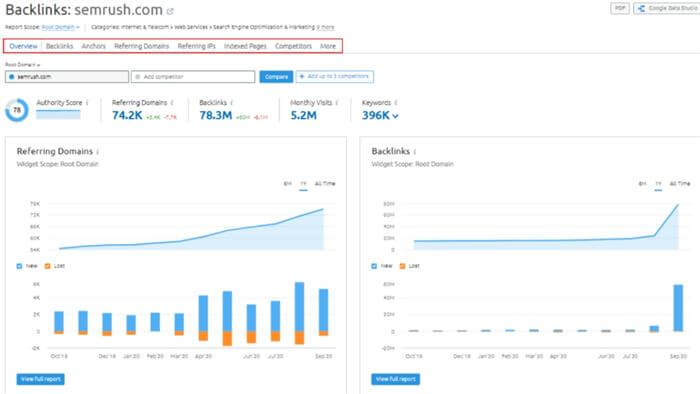Image resolution: width=700 pixels, height=394 pixels.
Task: Switch to the Overview tab
Action: [23, 46]
